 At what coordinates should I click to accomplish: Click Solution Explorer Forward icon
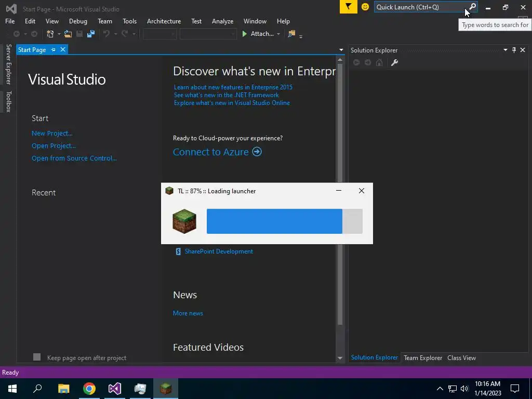pos(368,62)
